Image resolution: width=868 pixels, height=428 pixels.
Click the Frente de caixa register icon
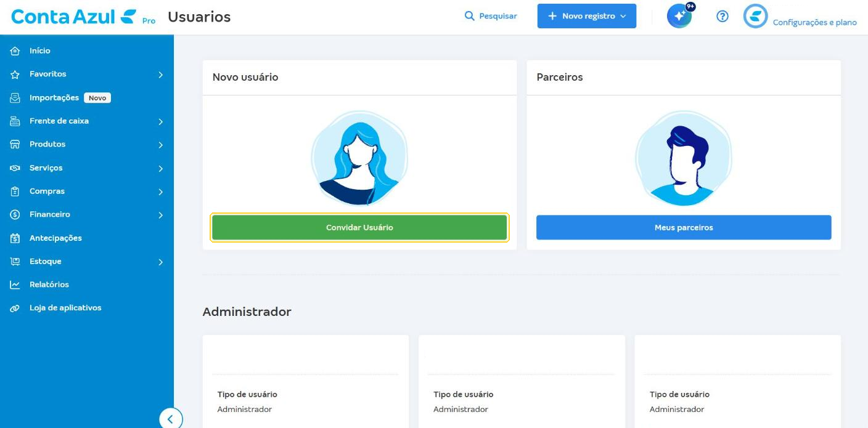pyautogui.click(x=15, y=121)
